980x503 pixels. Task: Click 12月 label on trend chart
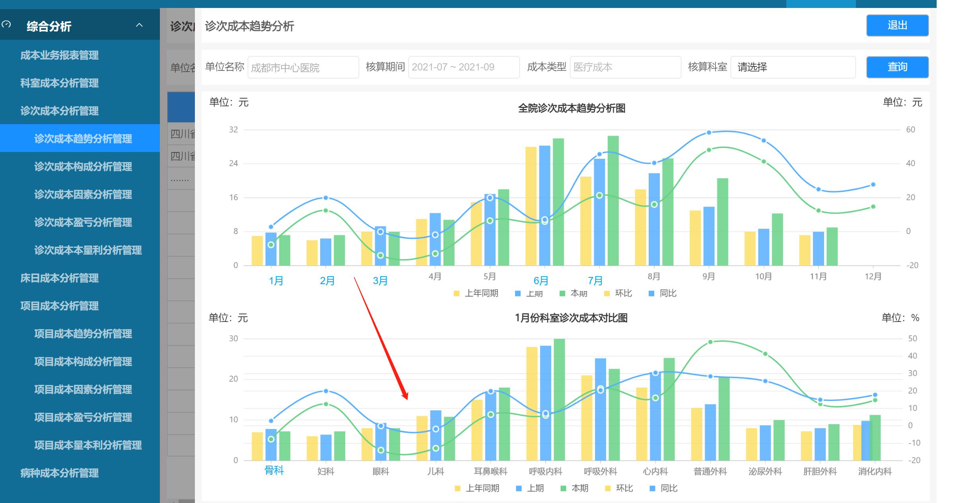click(873, 277)
